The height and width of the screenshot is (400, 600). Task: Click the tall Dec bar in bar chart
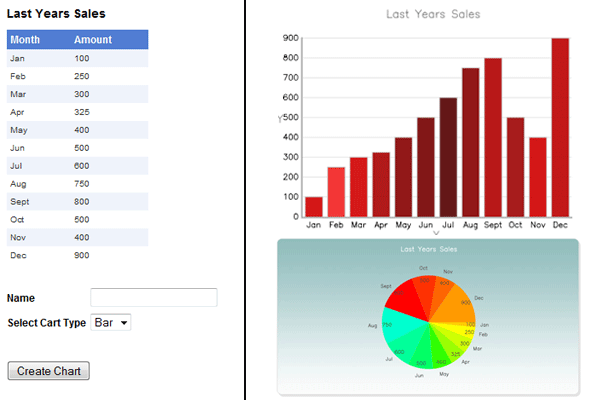click(560, 127)
